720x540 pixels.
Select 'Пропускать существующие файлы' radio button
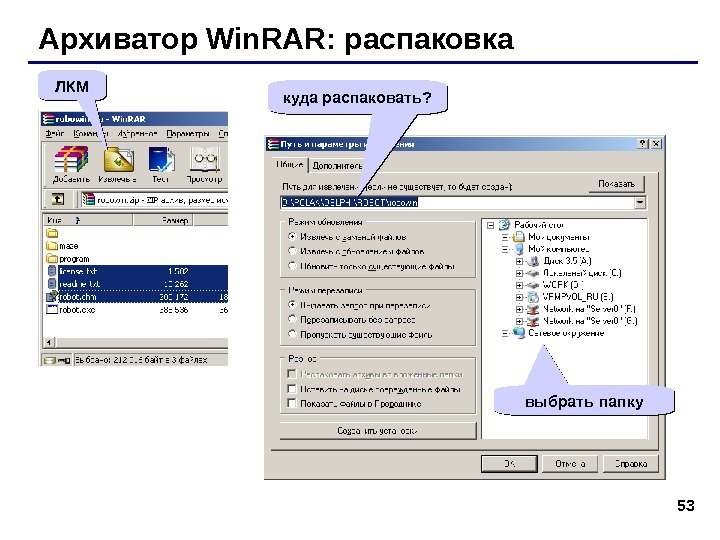(292, 334)
